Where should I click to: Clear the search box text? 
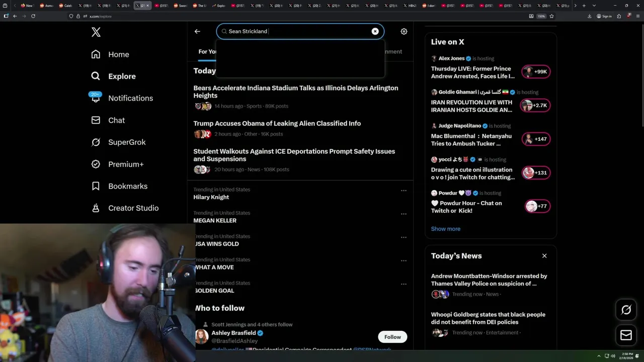pyautogui.click(x=375, y=31)
